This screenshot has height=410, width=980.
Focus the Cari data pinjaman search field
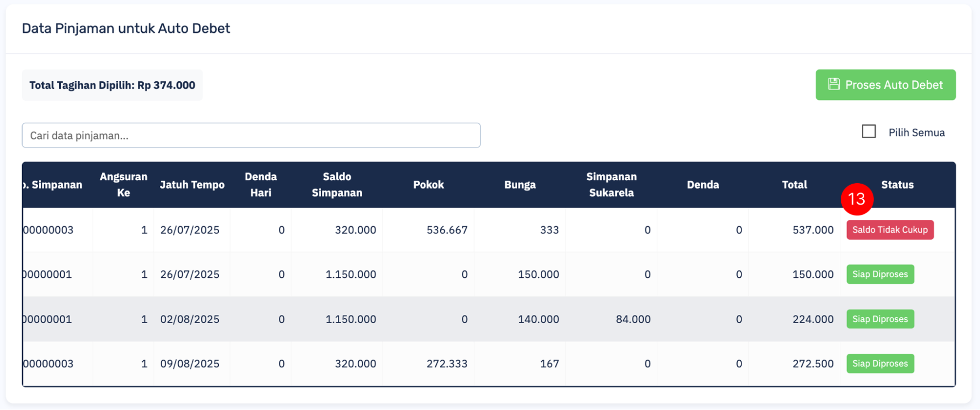(251, 135)
